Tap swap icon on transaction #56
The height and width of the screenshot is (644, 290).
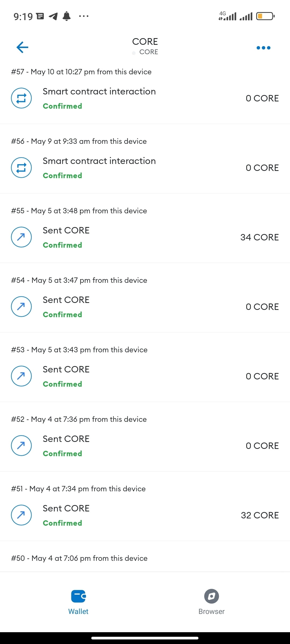(x=21, y=168)
